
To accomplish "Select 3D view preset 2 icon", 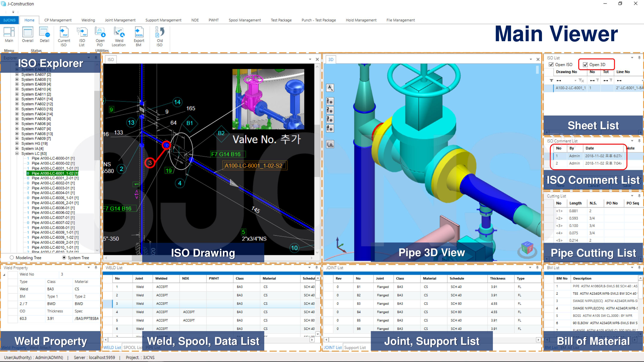I will [x=330, y=110].
